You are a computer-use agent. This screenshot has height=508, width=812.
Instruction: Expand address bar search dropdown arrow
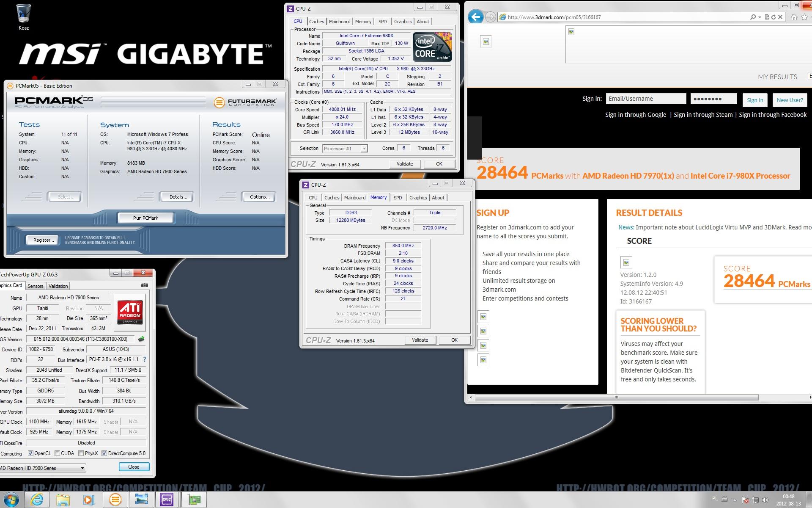pyautogui.click(x=760, y=17)
